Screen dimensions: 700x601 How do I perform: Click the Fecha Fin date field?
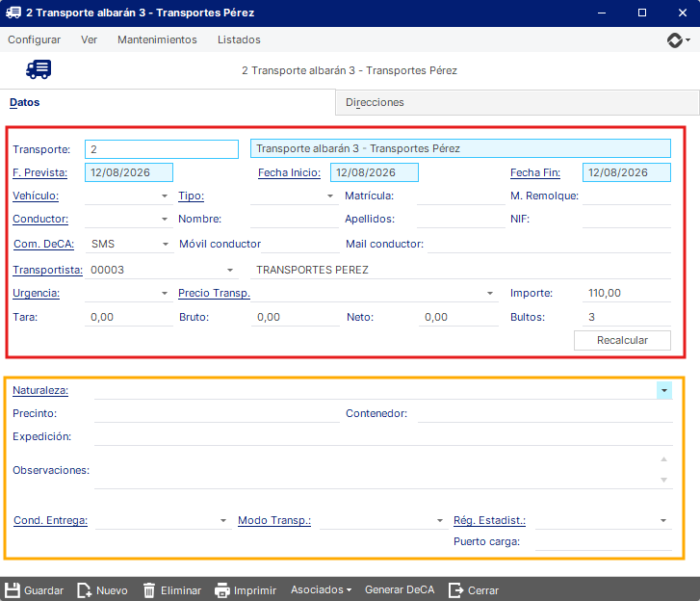coord(626,172)
